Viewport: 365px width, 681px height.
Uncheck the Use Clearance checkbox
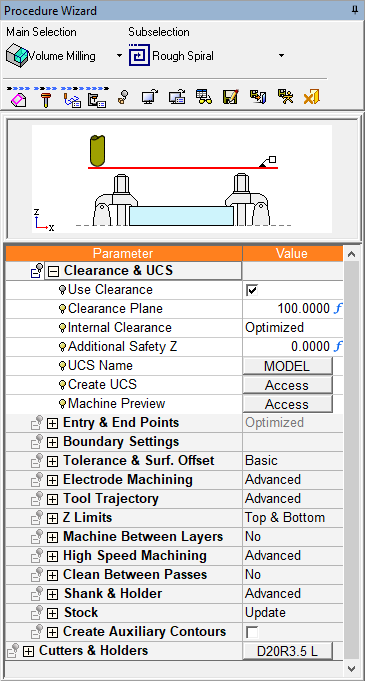(x=252, y=290)
